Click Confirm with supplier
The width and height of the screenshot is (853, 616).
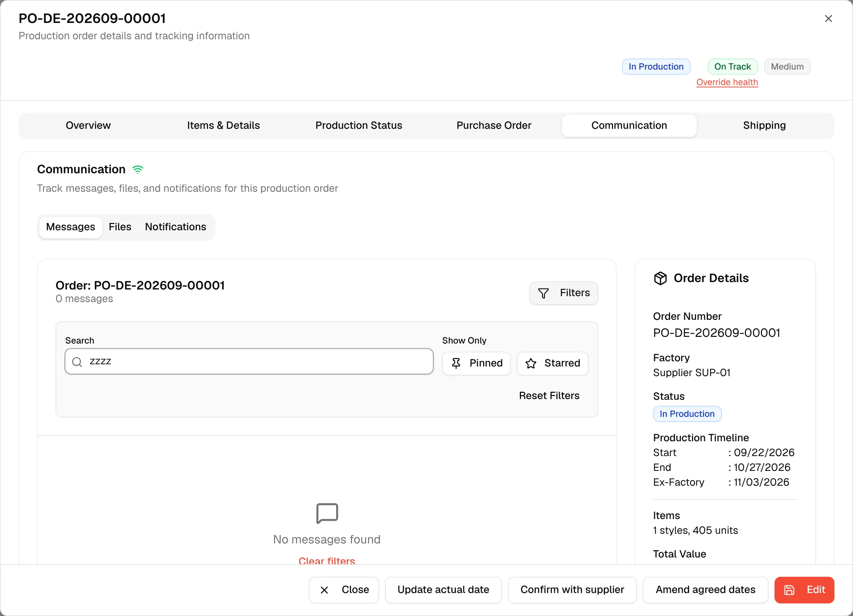click(x=572, y=590)
